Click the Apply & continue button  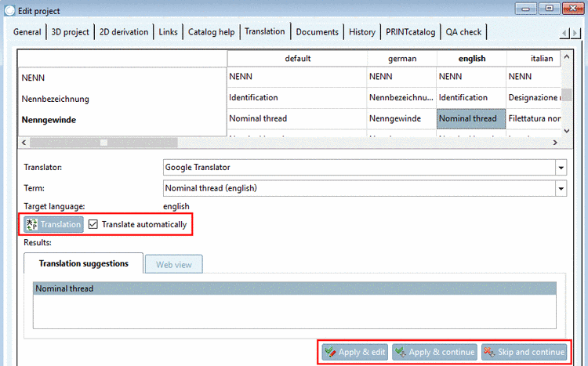click(x=434, y=352)
